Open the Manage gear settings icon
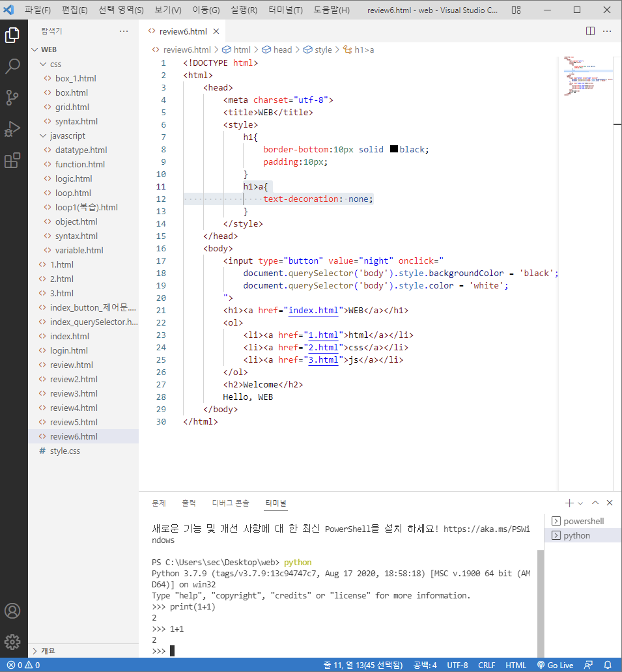 [x=12, y=641]
